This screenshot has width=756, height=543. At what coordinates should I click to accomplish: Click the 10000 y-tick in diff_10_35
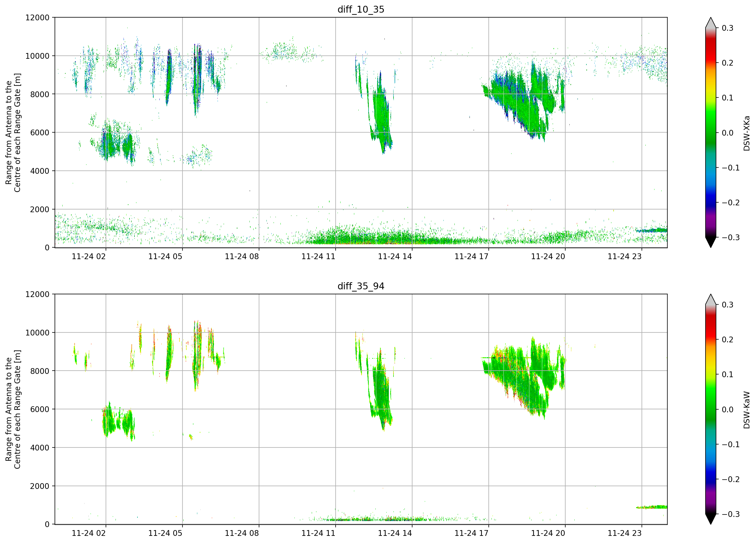point(37,56)
